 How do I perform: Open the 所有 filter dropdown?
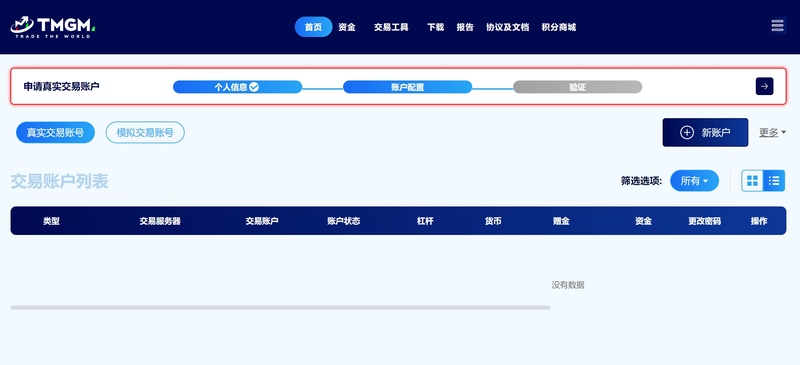click(x=694, y=181)
